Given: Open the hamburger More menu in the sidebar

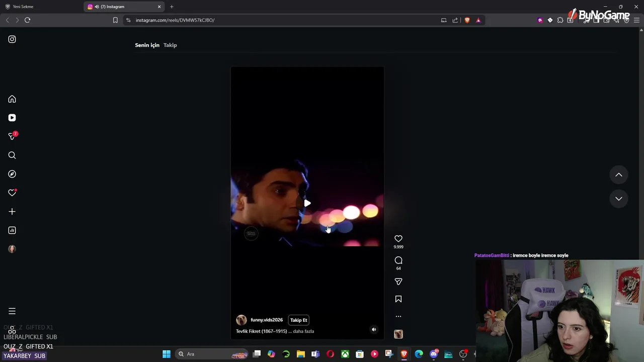Looking at the screenshot, I should (x=12, y=311).
